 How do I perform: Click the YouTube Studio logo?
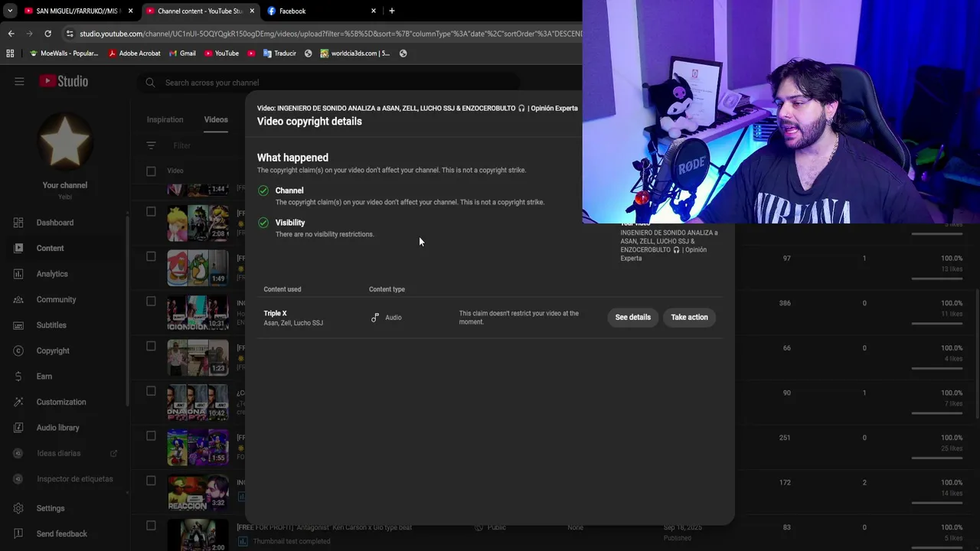[x=64, y=81]
